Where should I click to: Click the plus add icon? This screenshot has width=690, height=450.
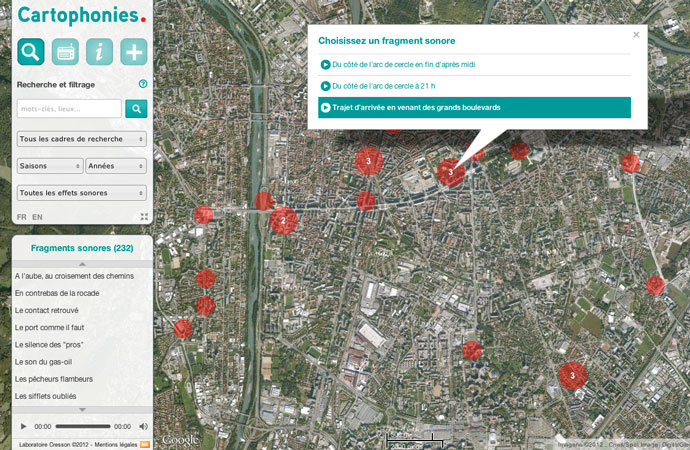tap(133, 52)
